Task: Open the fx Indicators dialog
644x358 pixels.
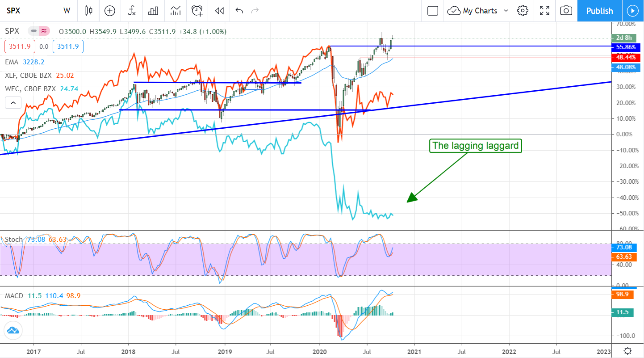Action: [x=131, y=11]
